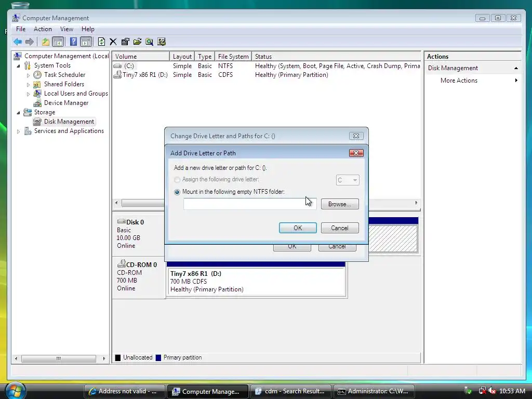Click the Up one level folder icon
The height and width of the screenshot is (399, 532).
46,42
